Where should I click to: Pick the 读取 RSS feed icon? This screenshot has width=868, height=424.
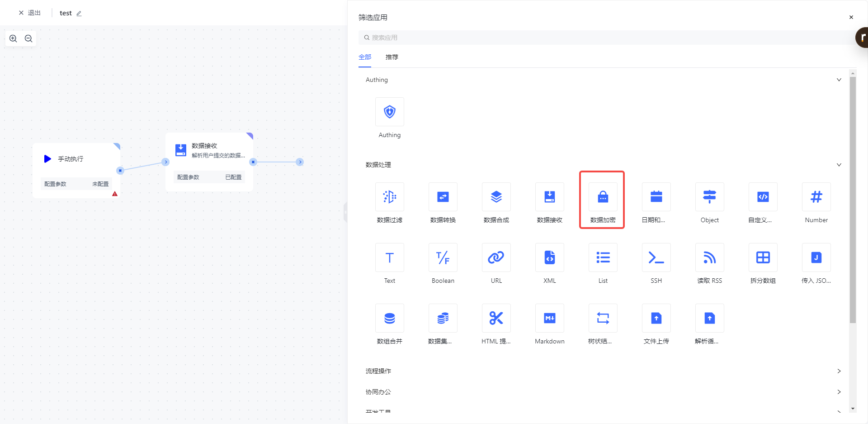click(709, 258)
